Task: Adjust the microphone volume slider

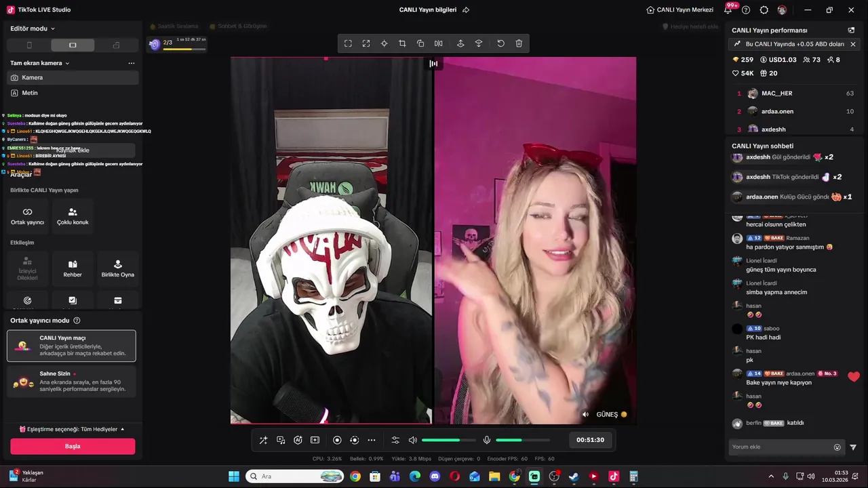Action: point(522,440)
